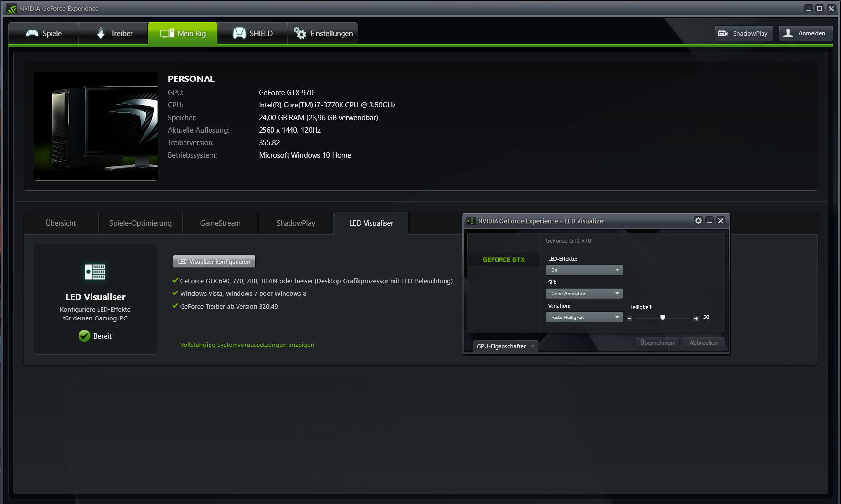The image size is (841, 504).
Task: Go to the Einstellungen tab
Action: (322, 33)
